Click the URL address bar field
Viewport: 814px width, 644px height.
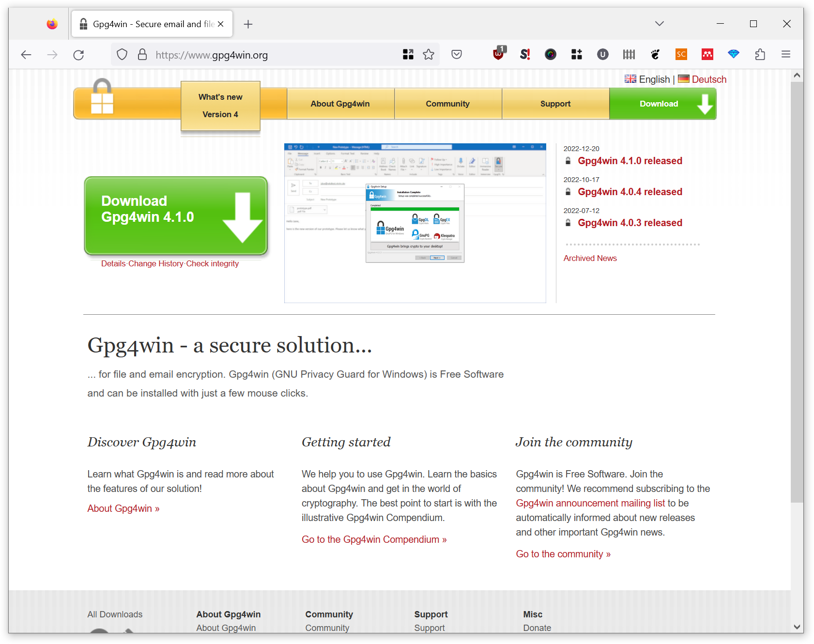click(276, 55)
